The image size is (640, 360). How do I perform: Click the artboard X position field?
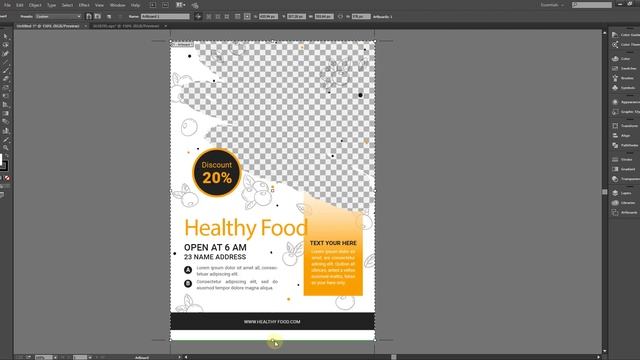click(x=268, y=17)
